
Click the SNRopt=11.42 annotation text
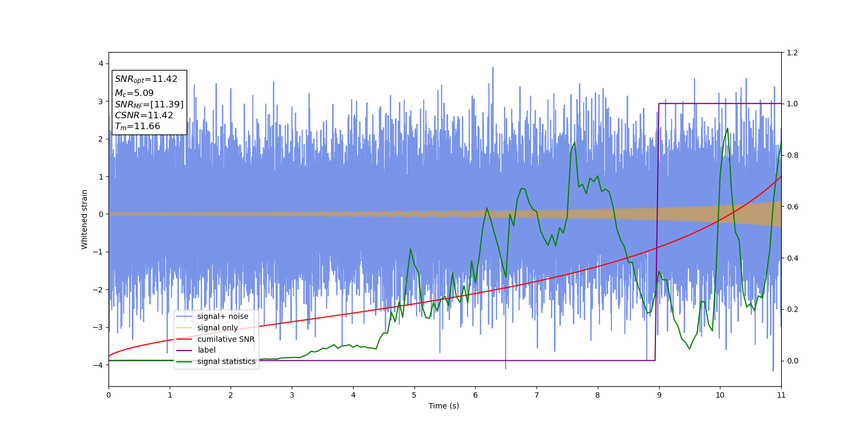pyautogui.click(x=146, y=79)
